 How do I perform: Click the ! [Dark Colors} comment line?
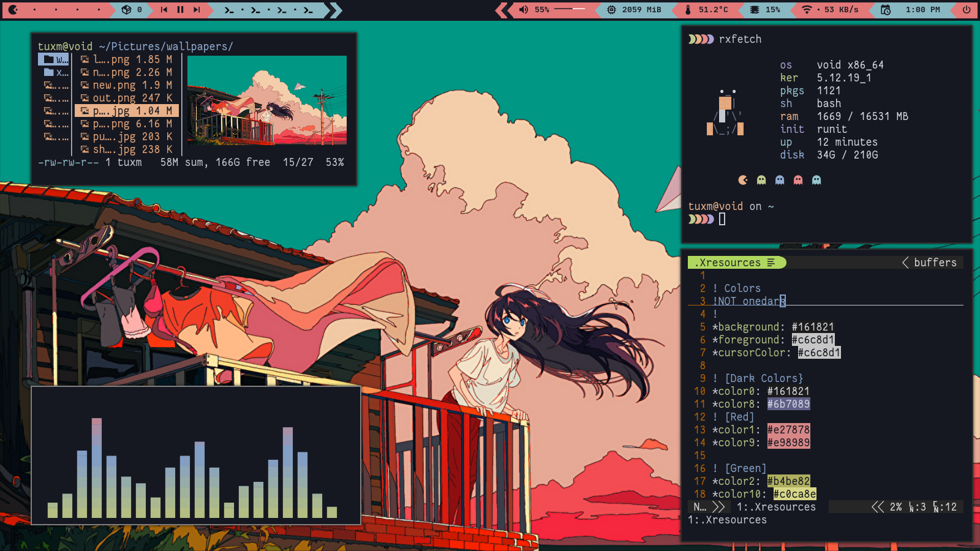(758, 378)
